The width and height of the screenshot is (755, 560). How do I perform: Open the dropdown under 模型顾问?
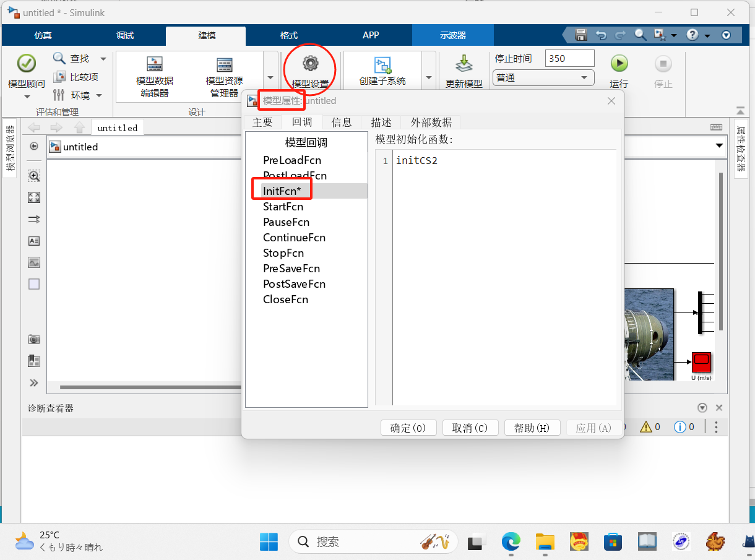[27, 97]
